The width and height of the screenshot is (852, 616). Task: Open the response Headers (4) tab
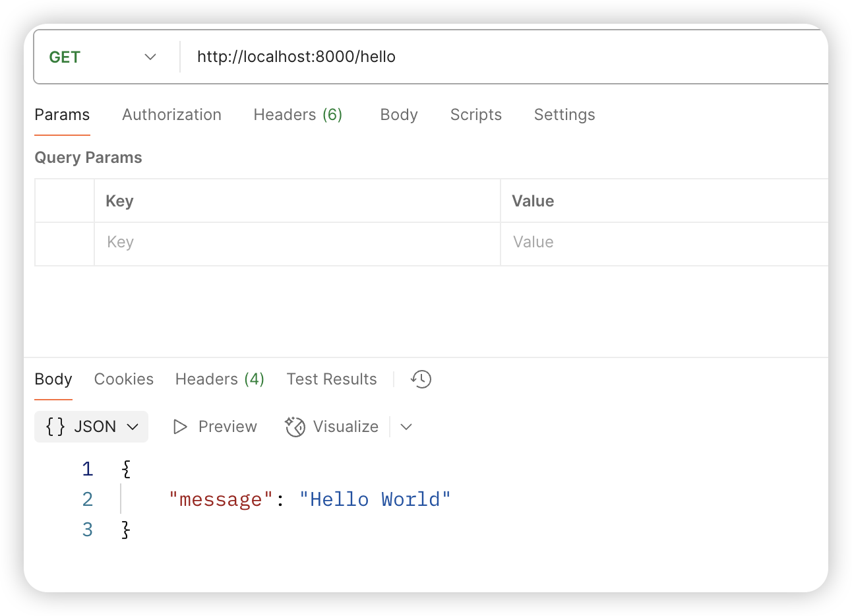click(220, 379)
